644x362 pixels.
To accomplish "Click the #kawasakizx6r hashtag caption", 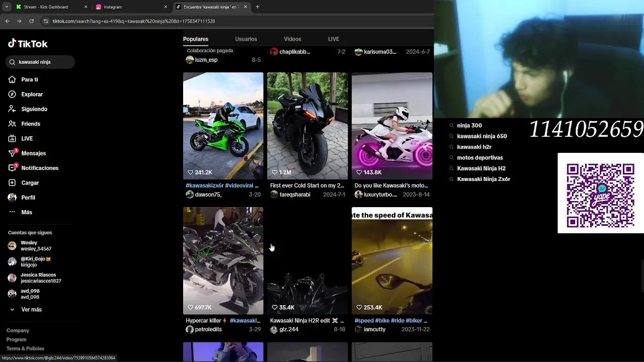I will [204, 186].
